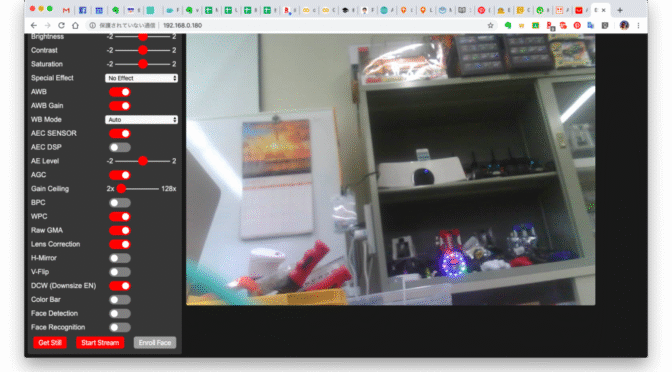Screen dimensions: 672x372
Task: Turn on Face Detection
Action: (x=120, y=314)
